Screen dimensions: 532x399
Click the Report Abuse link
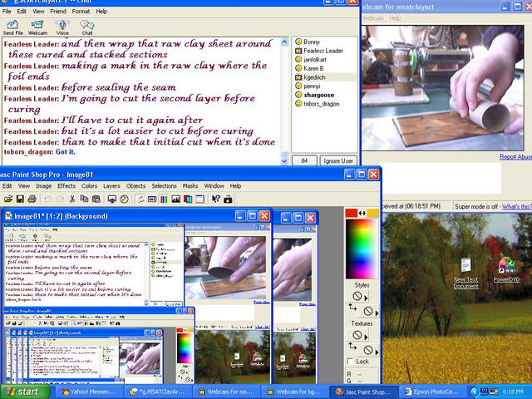(515, 157)
